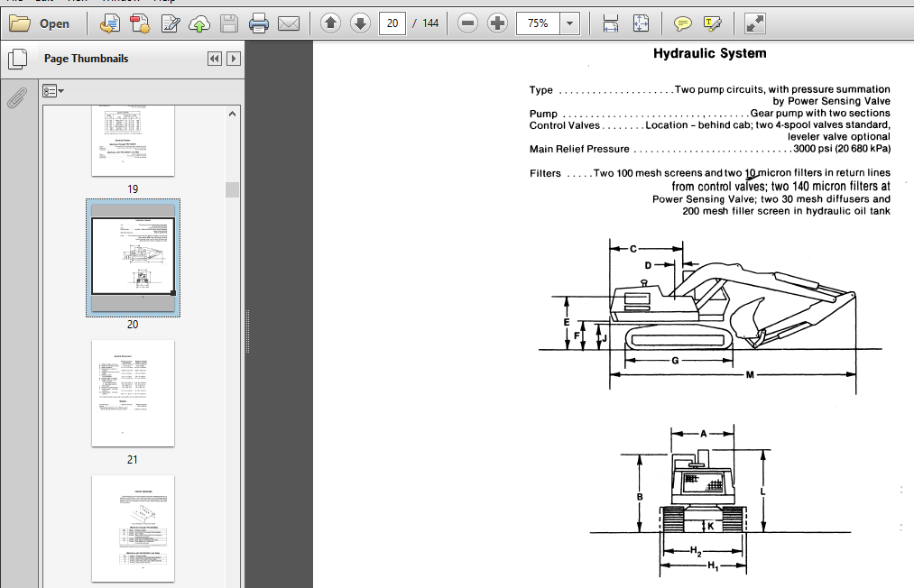Click the Page Thumbnails panel title

[87, 59]
